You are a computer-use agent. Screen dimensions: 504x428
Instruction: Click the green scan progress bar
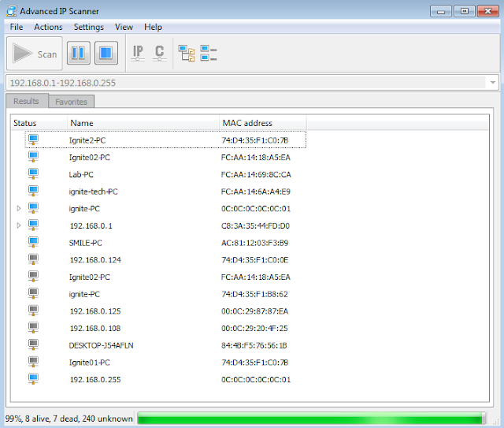pos(311,419)
